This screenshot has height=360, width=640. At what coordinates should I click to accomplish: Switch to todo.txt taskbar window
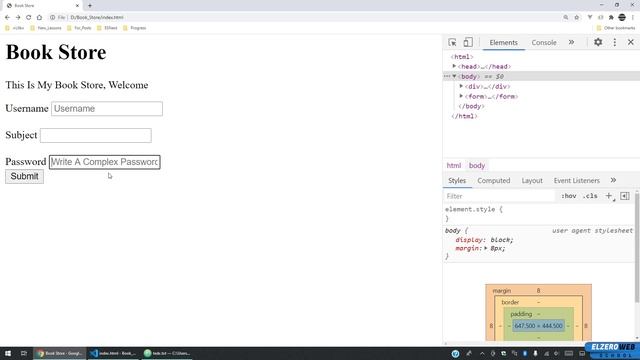[167, 353]
